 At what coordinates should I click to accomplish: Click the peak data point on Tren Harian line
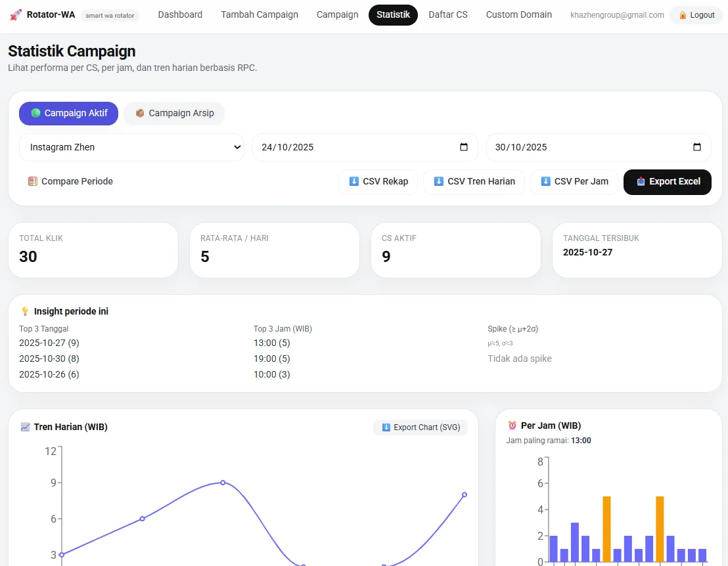pyautogui.click(x=223, y=483)
